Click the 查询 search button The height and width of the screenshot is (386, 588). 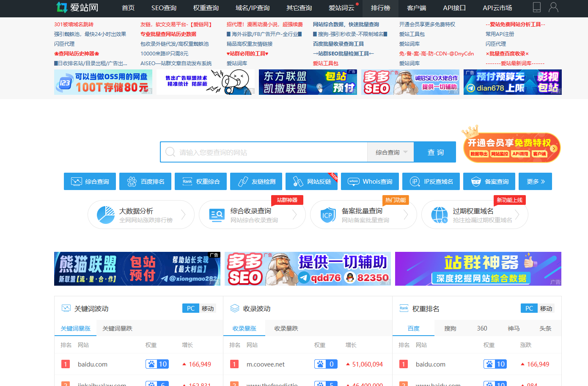435,152
